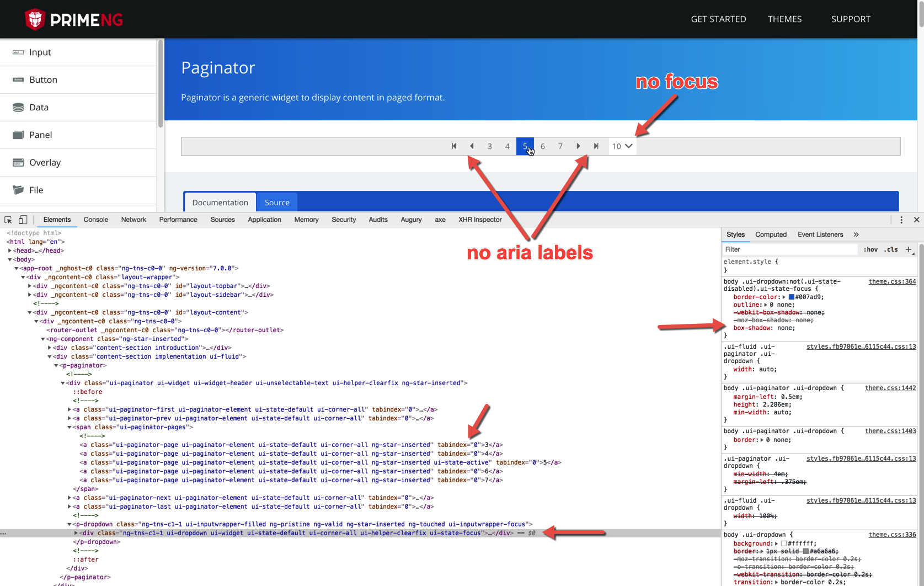Click the first-page arrow in the paginator

click(x=454, y=146)
